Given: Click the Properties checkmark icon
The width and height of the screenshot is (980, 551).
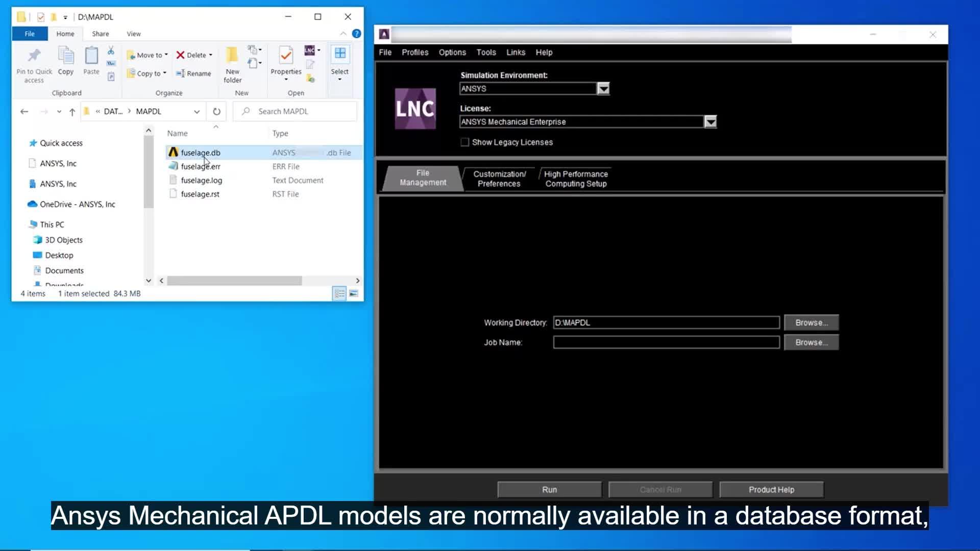Looking at the screenshot, I should pos(286,55).
